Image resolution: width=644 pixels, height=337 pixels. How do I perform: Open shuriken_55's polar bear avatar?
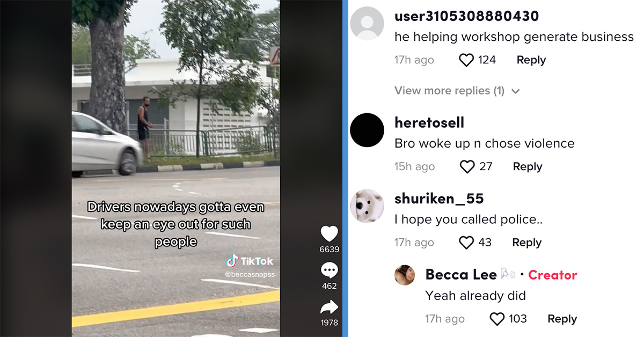tap(367, 206)
